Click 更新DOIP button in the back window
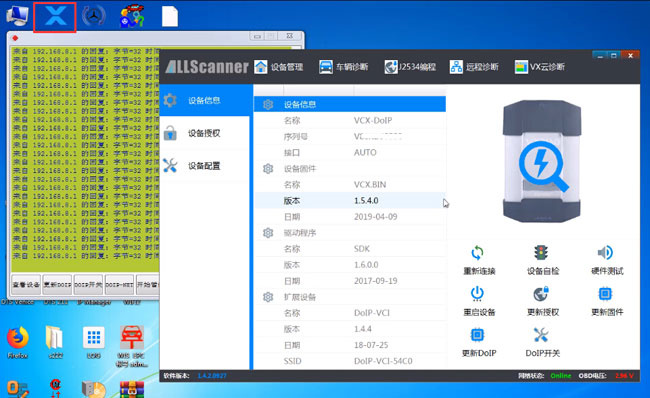The height and width of the screenshot is (398, 650). (57, 285)
